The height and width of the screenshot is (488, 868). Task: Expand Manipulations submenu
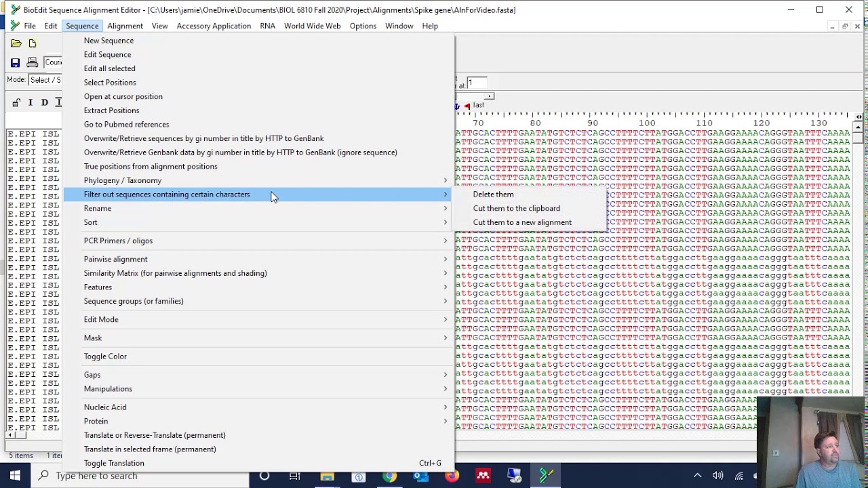coord(258,389)
